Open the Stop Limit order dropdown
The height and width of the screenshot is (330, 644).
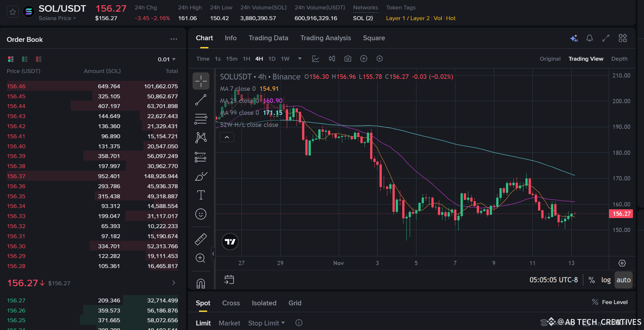pyautogui.click(x=266, y=323)
